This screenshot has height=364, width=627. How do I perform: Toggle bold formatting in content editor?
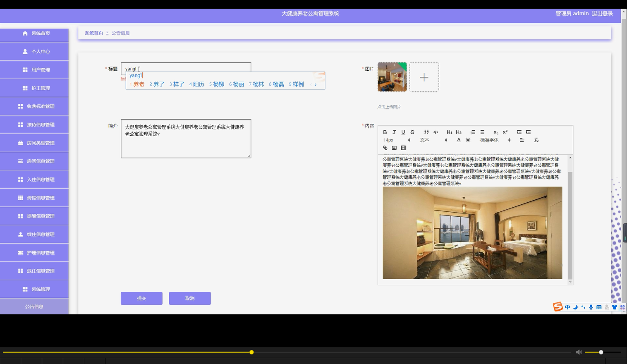click(385, 132)
